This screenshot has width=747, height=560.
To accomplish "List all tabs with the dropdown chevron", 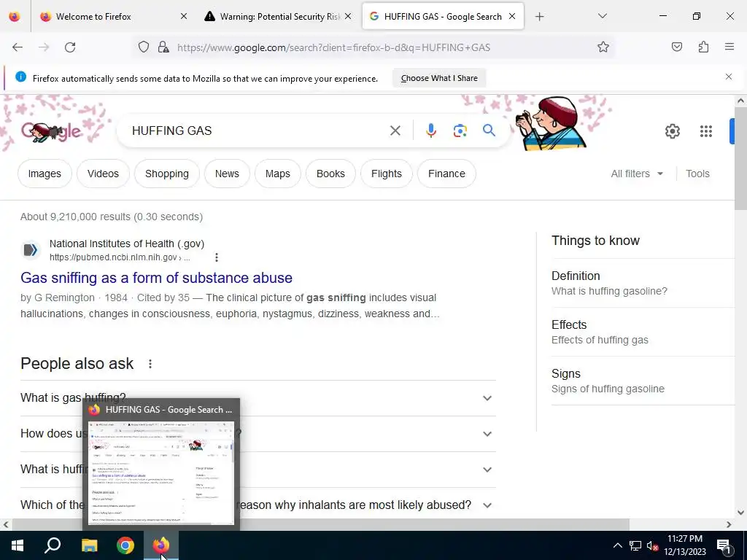I will 602,16.
